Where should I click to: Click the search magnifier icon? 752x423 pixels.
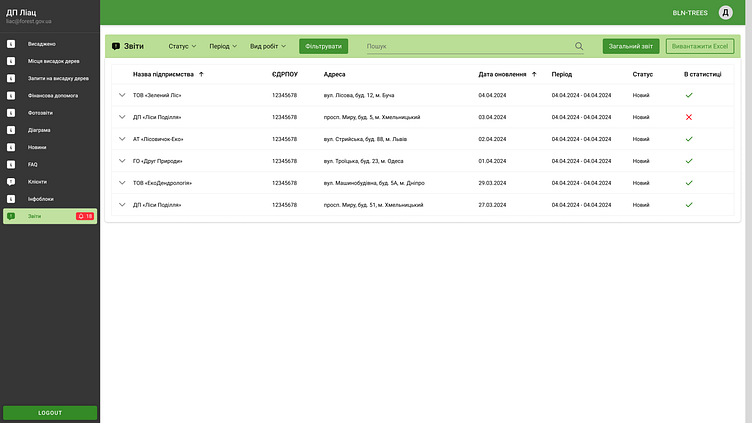point(579,46)
